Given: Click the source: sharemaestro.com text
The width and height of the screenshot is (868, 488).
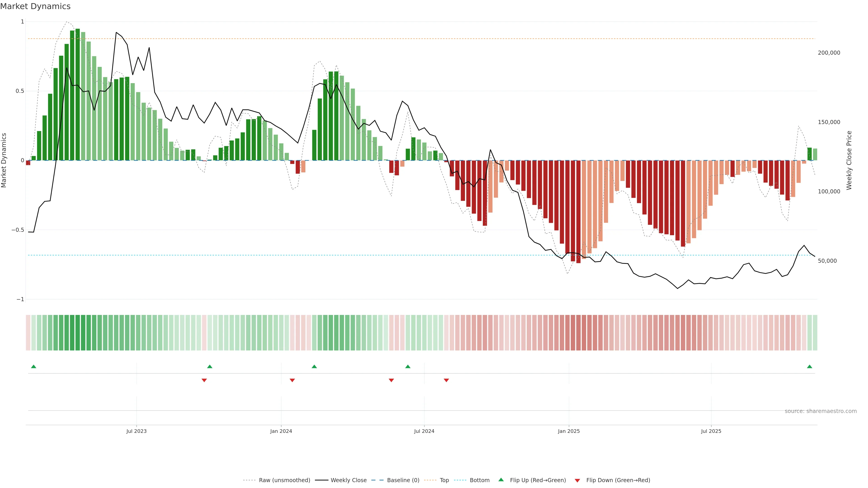Looking at the screenshot, I should click(821, 411).
